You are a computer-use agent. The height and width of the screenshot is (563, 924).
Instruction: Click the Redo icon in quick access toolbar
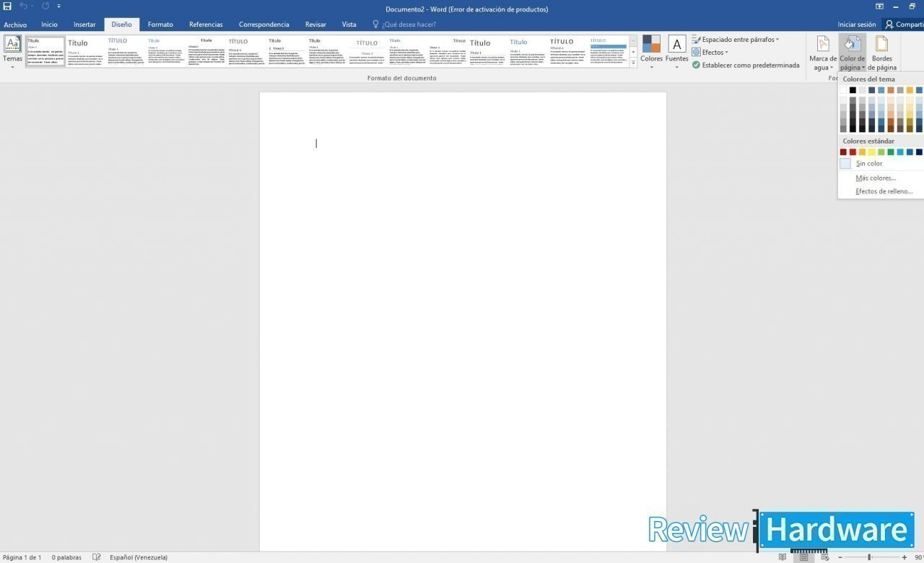coord(45,6)
